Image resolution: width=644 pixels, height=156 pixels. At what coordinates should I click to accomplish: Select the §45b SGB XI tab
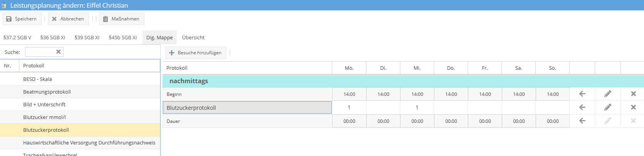[123, 38]
